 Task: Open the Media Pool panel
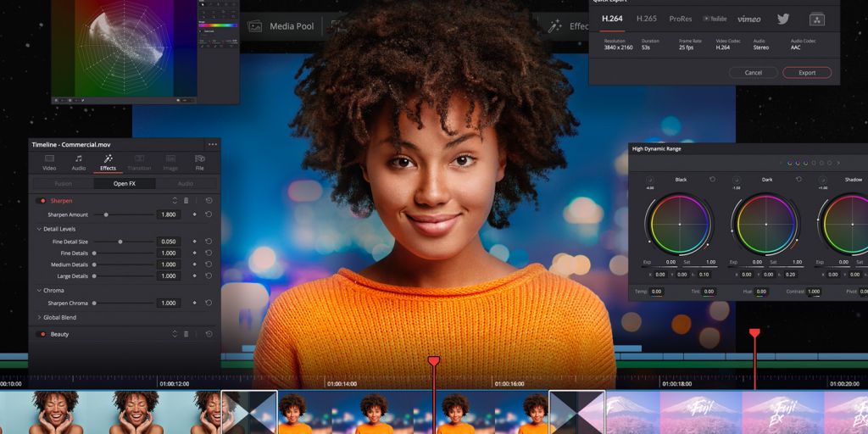coord(281,26)
